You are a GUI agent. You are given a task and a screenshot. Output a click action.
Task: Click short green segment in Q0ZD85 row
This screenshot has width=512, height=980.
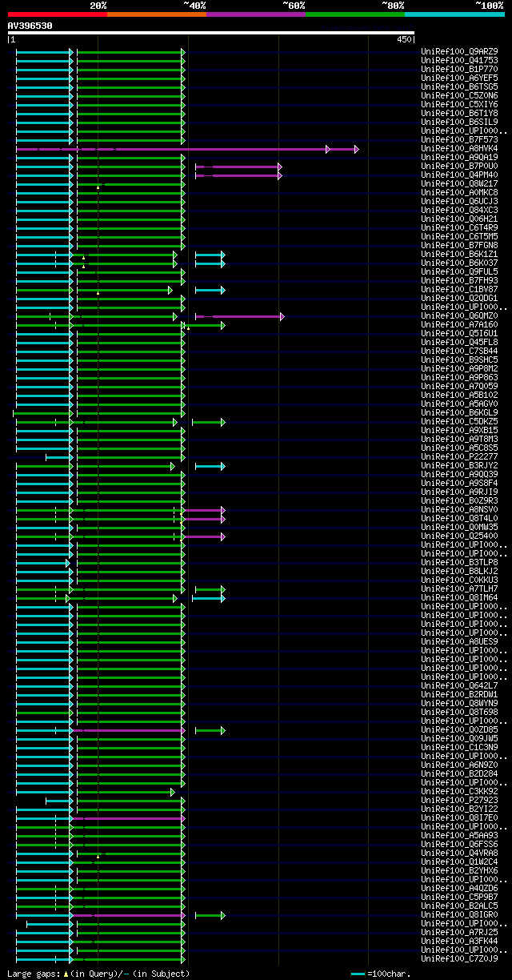210,730
